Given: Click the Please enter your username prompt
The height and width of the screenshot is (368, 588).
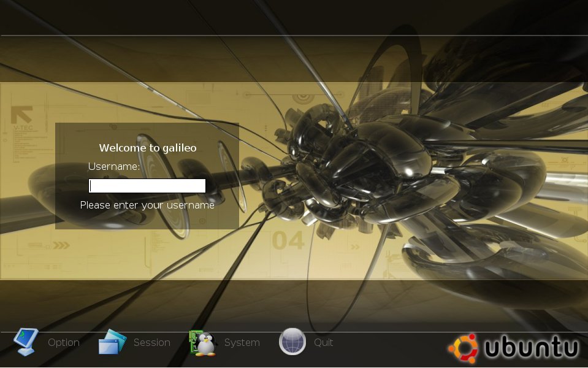Looking at the screenshot, I should click(147, 205).
